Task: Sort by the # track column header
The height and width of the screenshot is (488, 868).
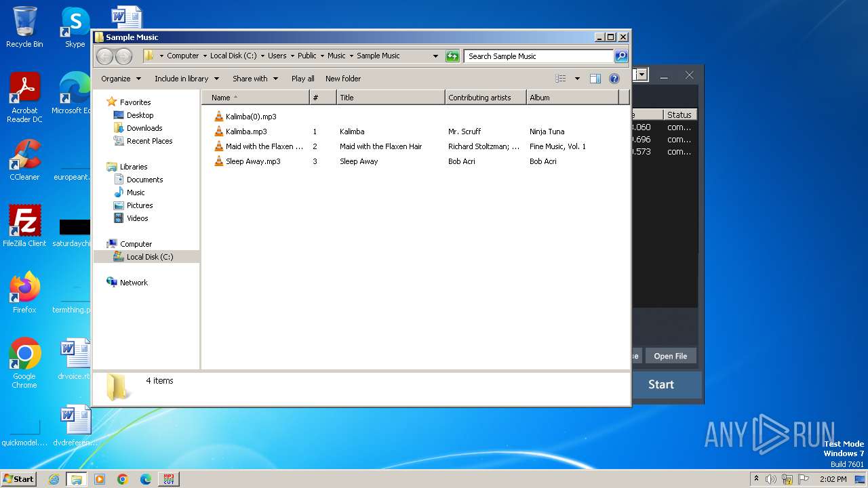Action: click(323, 98)
